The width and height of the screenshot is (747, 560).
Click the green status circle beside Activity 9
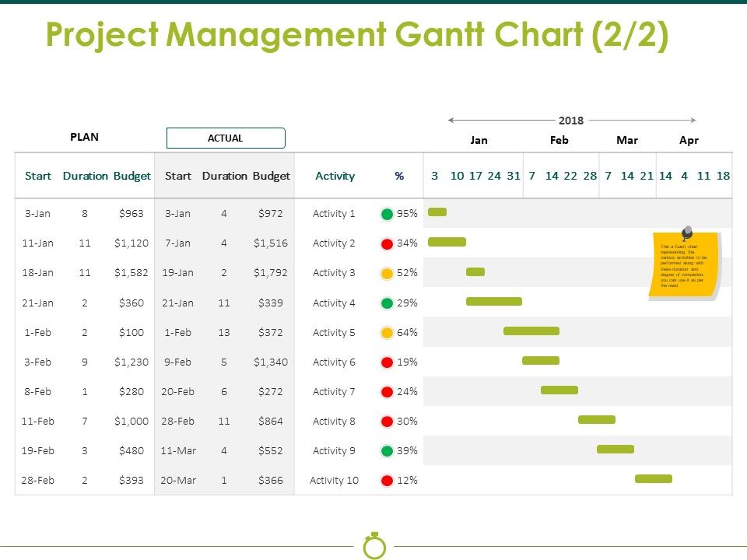(388, 450)
